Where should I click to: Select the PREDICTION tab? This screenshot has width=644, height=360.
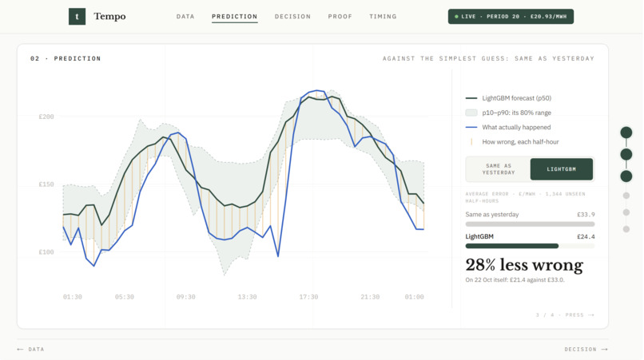tap(235, 17)
